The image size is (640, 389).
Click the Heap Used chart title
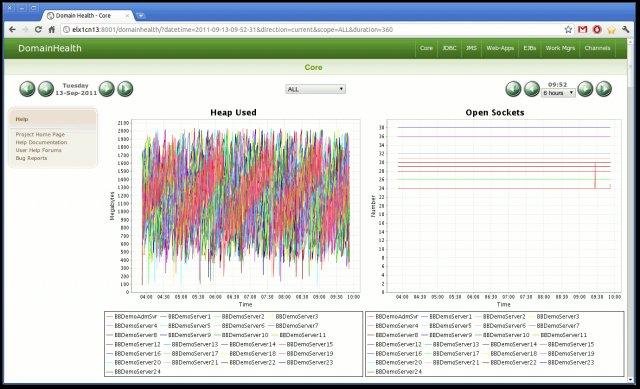pos(233,112)
